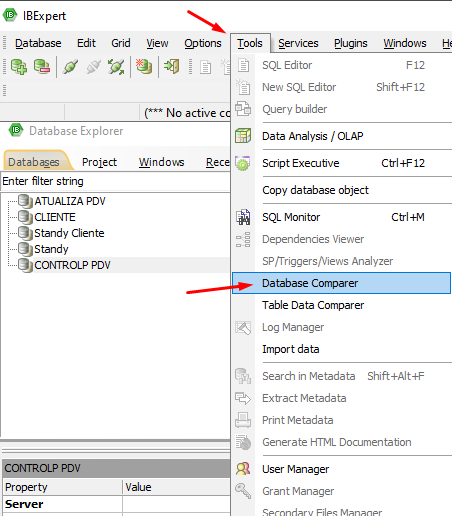The width and height of the screenshot is (452, 516).
Task: Select Standy database tree item
Action: pyautogui.click(x=51, y=249)
